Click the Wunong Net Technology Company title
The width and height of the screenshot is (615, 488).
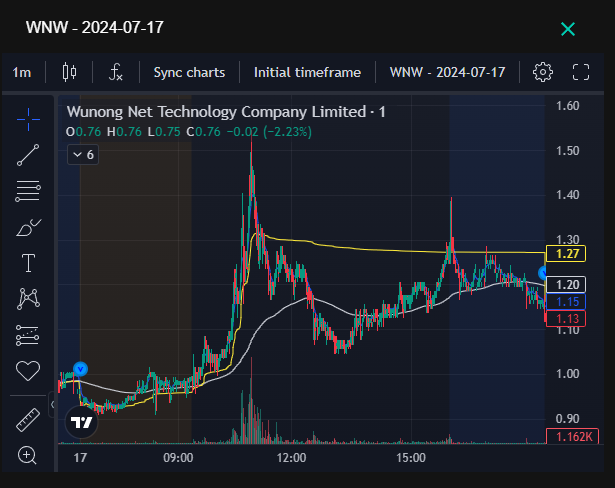click(217, 112)
